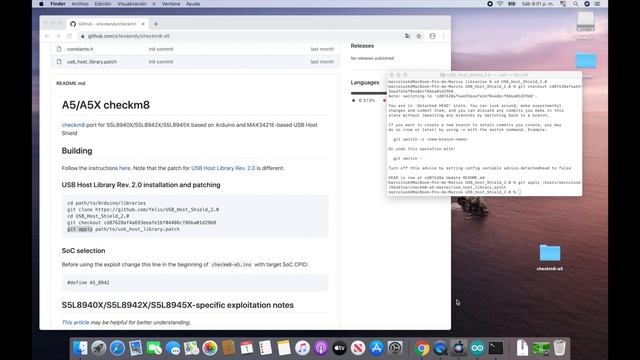The width and height of the screenshot is (640, 360).
Task: Click '#define A5_8942' code line
Action: (88, 282)
